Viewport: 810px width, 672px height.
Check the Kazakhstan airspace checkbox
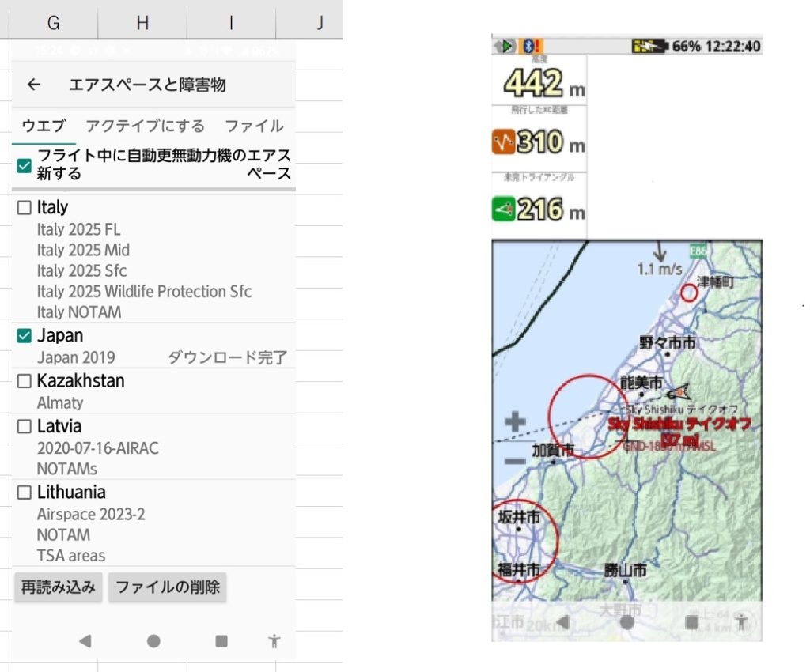click(25, 381)
